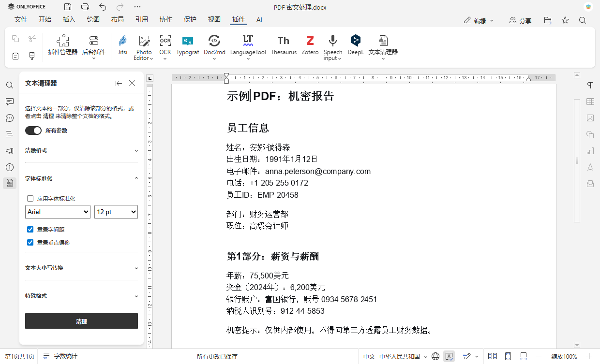Uncheck 重置字间距

[x=30, y=229]
